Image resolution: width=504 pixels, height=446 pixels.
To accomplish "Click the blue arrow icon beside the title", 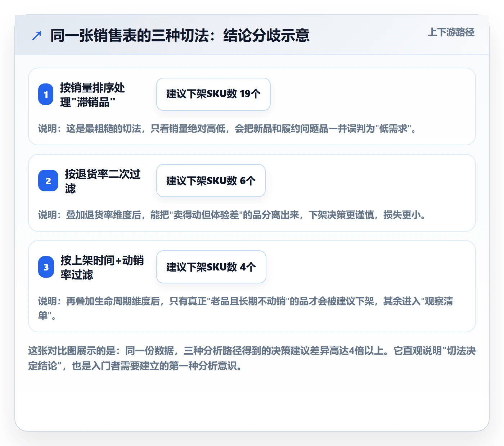I will (37, 36).
